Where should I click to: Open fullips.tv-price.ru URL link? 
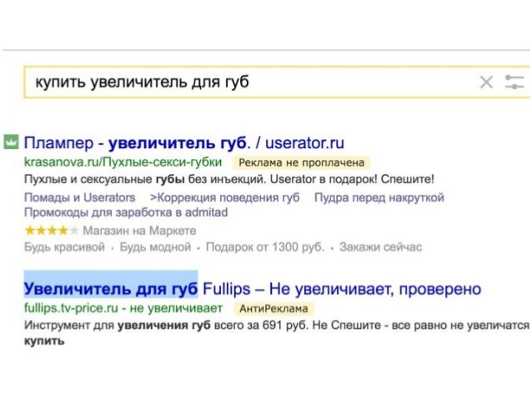[x=123, y=308]
